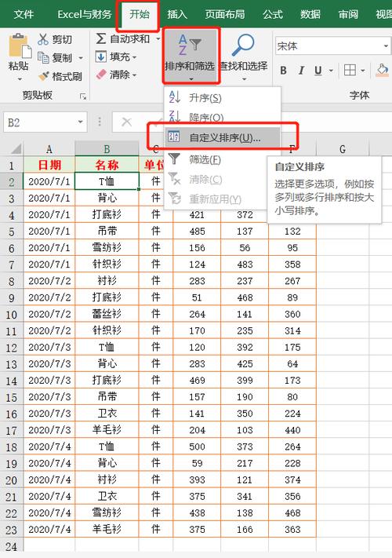This screenshot has height=558, width=392.
Task: Select cell B6 containing 雪纺衫
Action: (107, 247)
